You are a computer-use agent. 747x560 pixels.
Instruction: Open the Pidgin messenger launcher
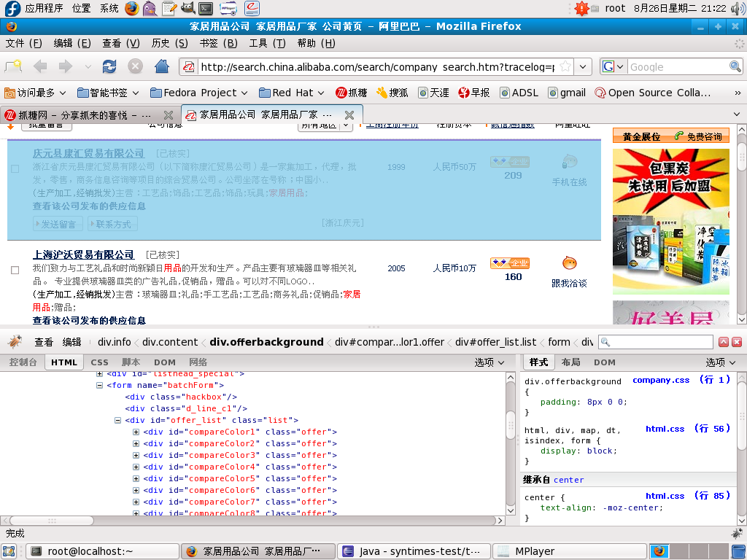click(x=150, y=8)
